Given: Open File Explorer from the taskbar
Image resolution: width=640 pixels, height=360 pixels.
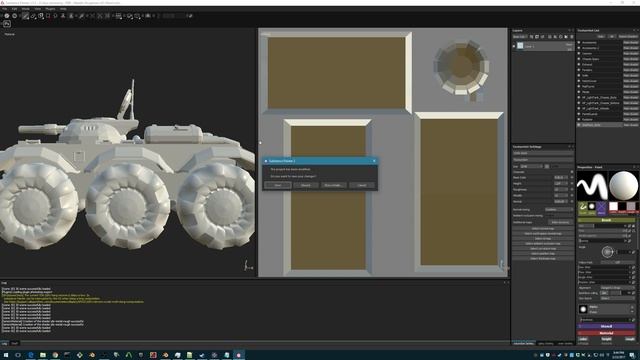Looking at the screenshot, I should [x=43, y=355].
